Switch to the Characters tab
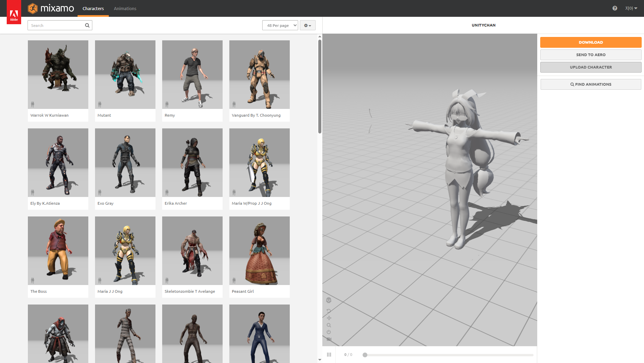This screenshot has width=644, height=363. point(93,8)
